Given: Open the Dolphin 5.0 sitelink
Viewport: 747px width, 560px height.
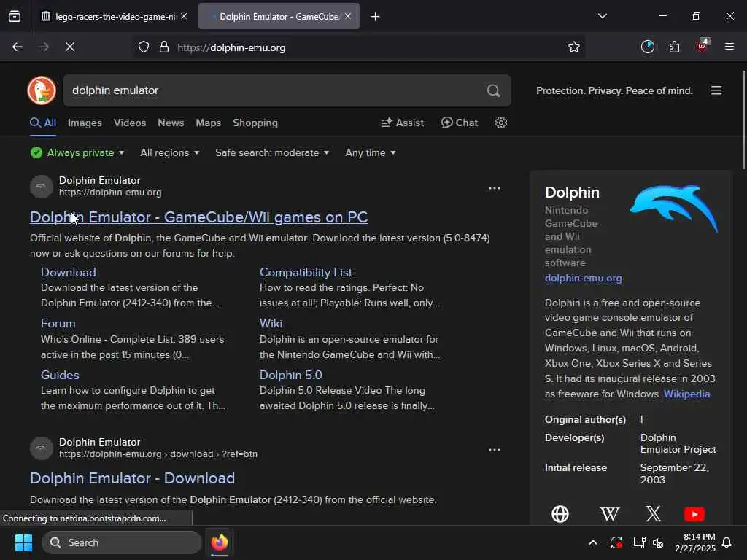Looking at the screenshot, I should [290, 375].
